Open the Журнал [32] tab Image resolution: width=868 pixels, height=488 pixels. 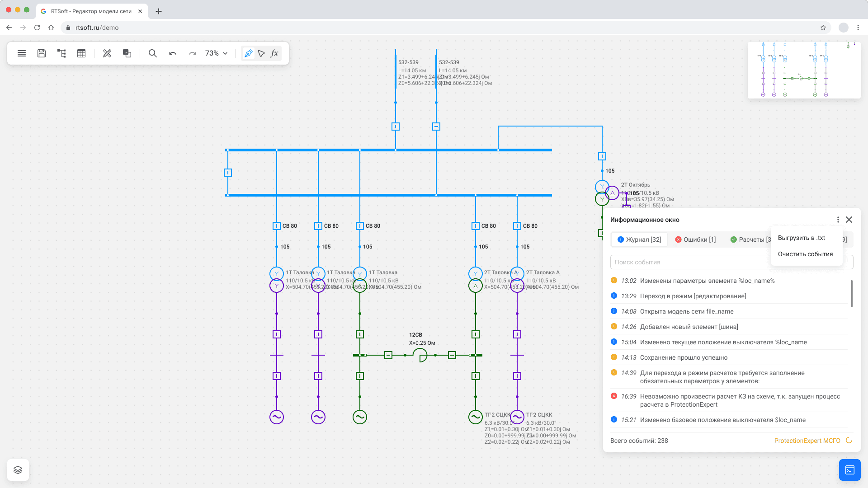(639, 239)
